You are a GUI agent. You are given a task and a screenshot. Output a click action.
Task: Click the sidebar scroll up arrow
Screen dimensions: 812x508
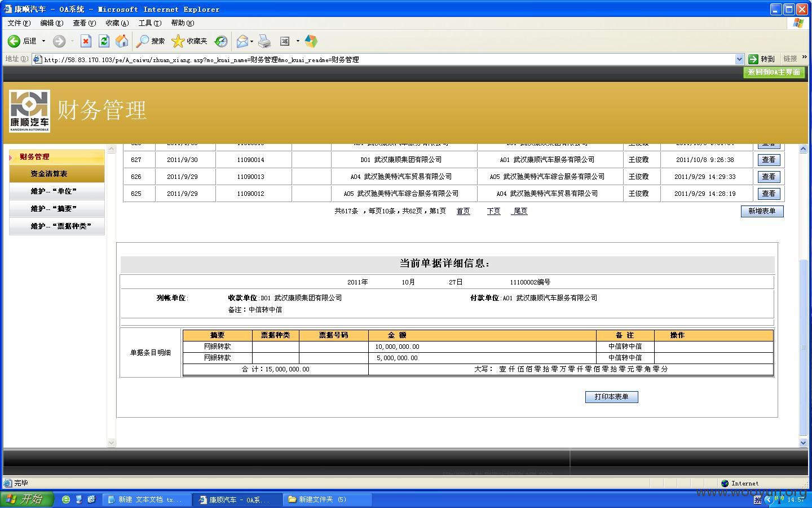(111, 149)
